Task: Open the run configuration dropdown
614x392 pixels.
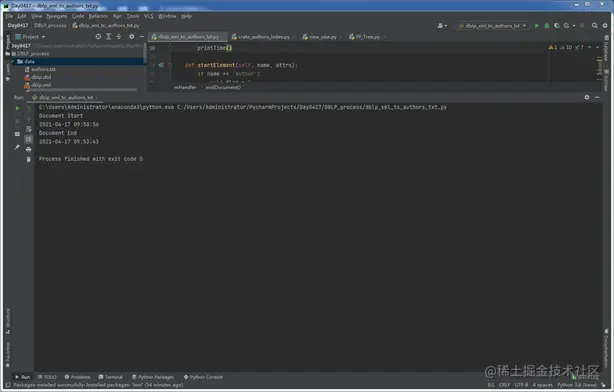Action: coord(493,26)
